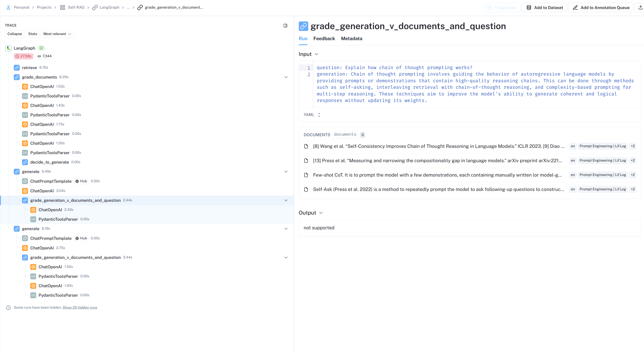Click Add to Dataset button
Viewport: 644px width, 351px height.
(x=544, y=7)
